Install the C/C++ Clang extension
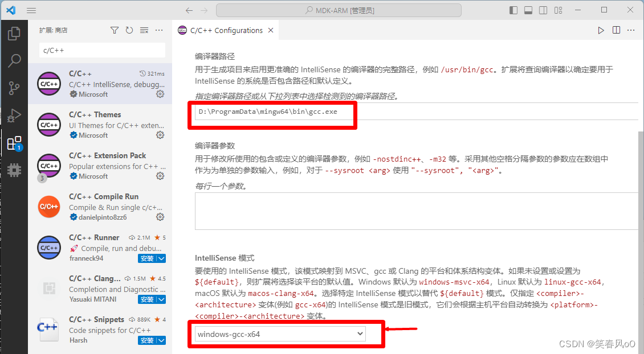The height and width of the screenshot is (354, 644). tap(148, 299)
